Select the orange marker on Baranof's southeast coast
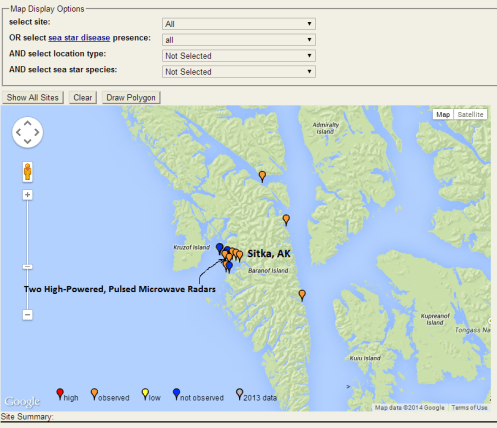Image resolution: width=497 pixels, height=428 pixels. click(302, 295)
